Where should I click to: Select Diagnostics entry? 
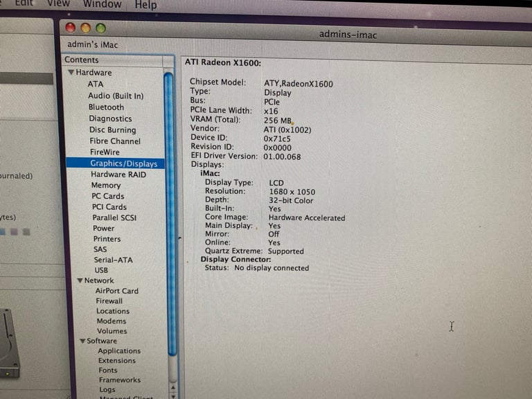point(110,118)
